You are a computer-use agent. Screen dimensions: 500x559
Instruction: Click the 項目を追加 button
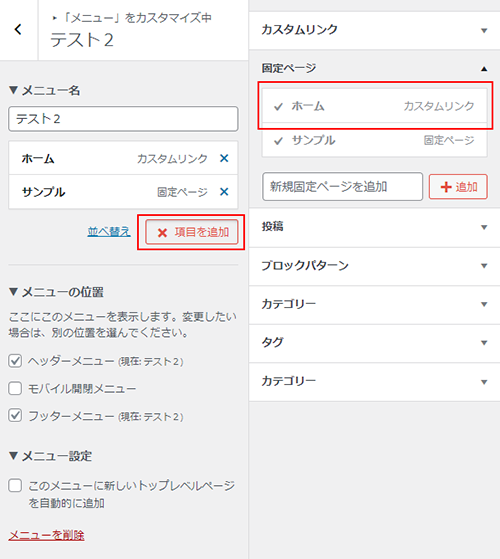[192, 232]
